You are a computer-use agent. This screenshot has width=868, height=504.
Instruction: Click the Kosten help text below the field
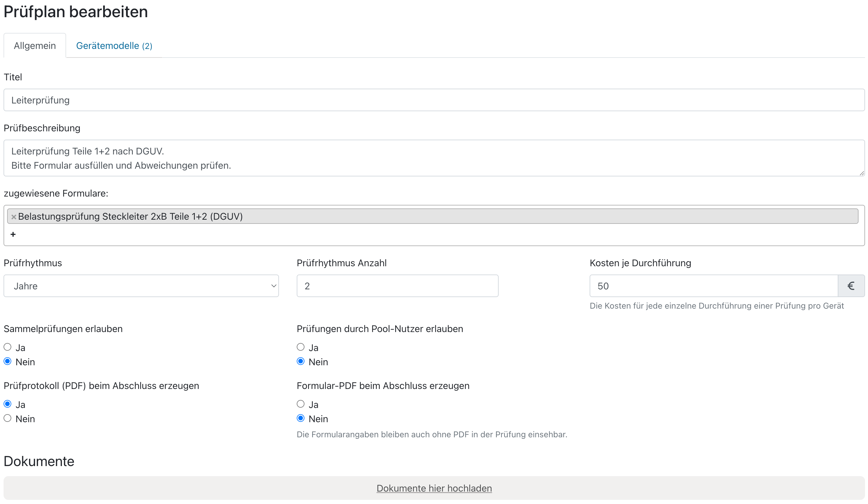[717, 306]
